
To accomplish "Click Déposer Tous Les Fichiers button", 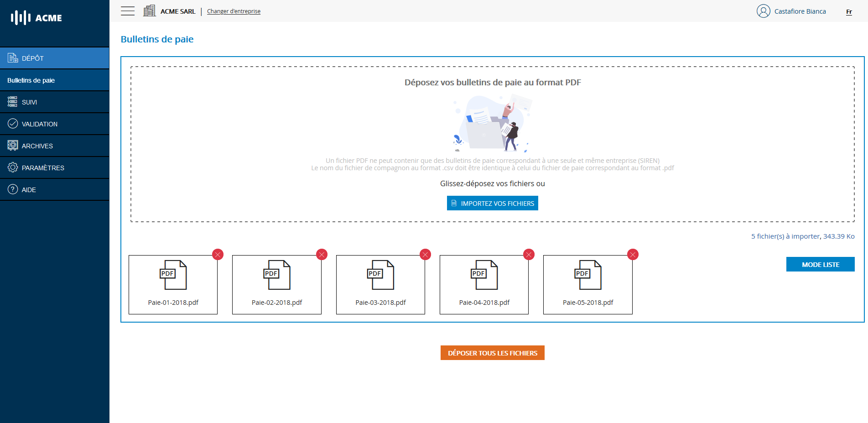I will pyautogui.click(x=492, y=353).
